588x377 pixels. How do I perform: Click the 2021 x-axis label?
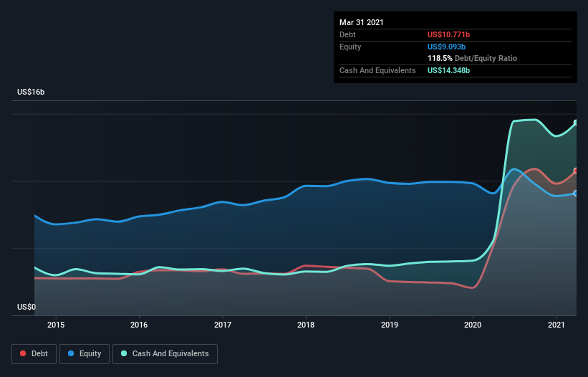click(556, 325)
